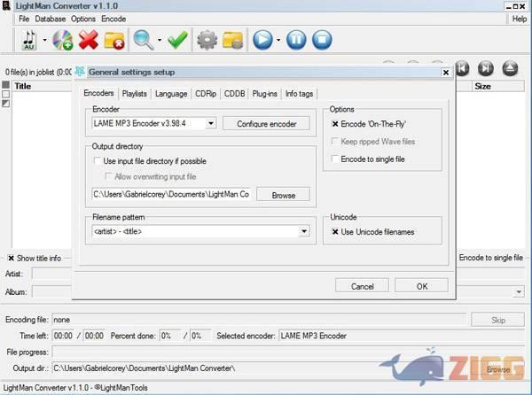
Task: Click the green checkmark submit icon
Action: pos(178,40)
